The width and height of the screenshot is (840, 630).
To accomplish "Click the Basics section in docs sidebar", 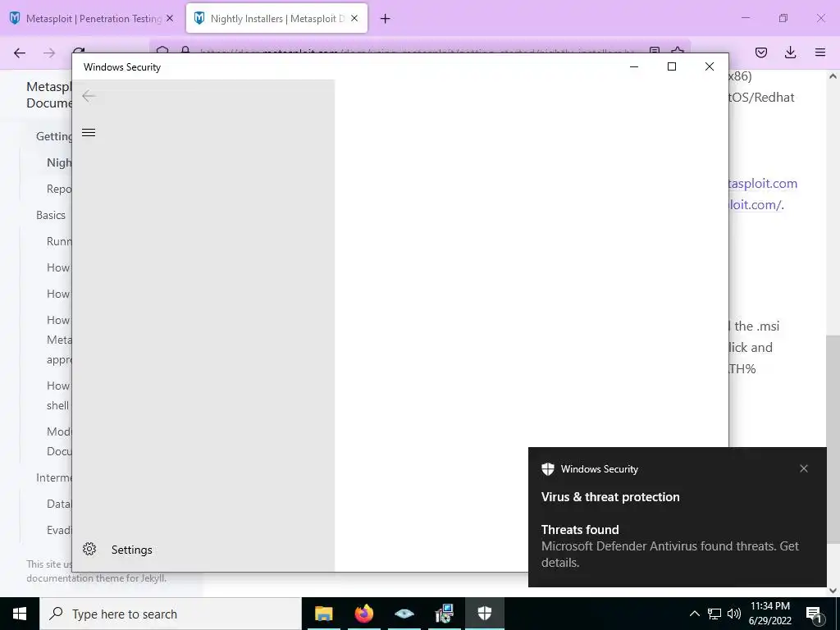I will (x=51, y=216).
